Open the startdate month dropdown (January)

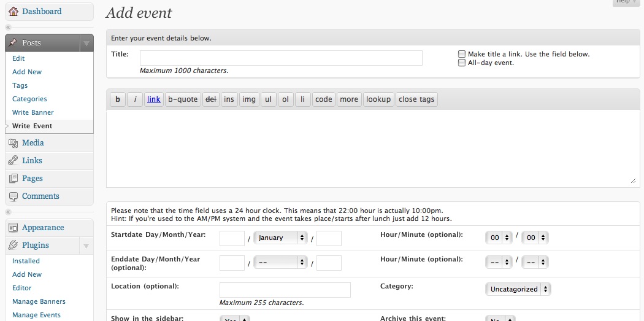pyautogui.click(x=280, y=238)
